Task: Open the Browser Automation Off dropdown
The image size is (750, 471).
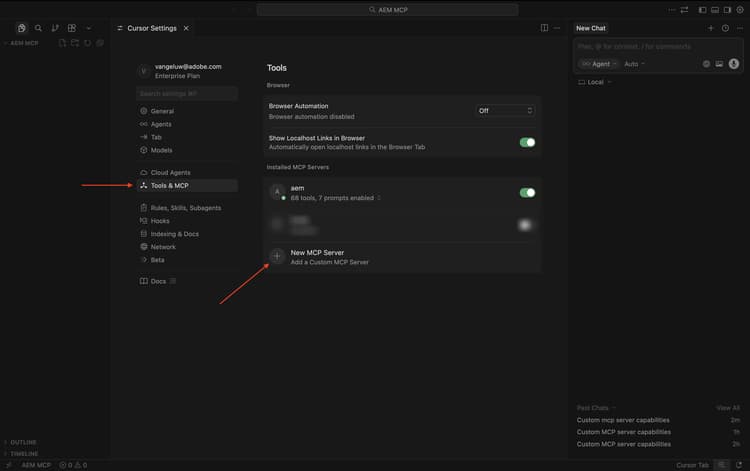Action: click(505, 110)
